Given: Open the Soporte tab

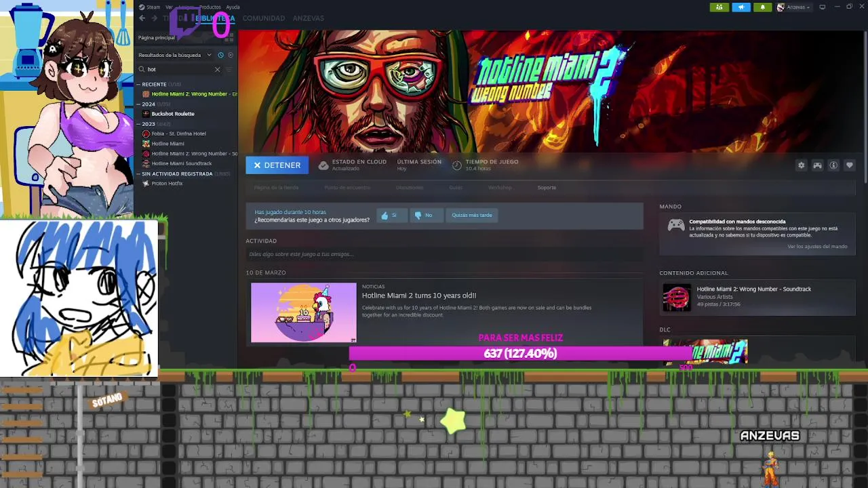Looking at the screenshot, I should point(547,188).
